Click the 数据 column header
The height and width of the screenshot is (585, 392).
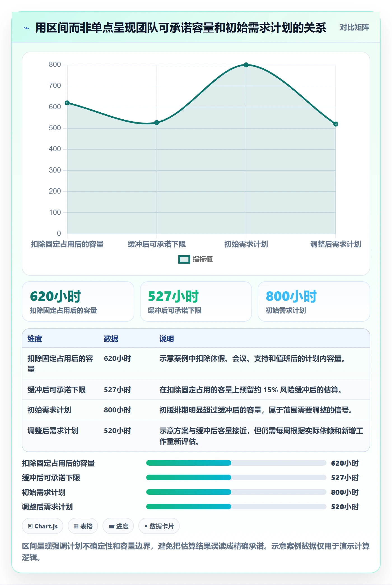111,339
